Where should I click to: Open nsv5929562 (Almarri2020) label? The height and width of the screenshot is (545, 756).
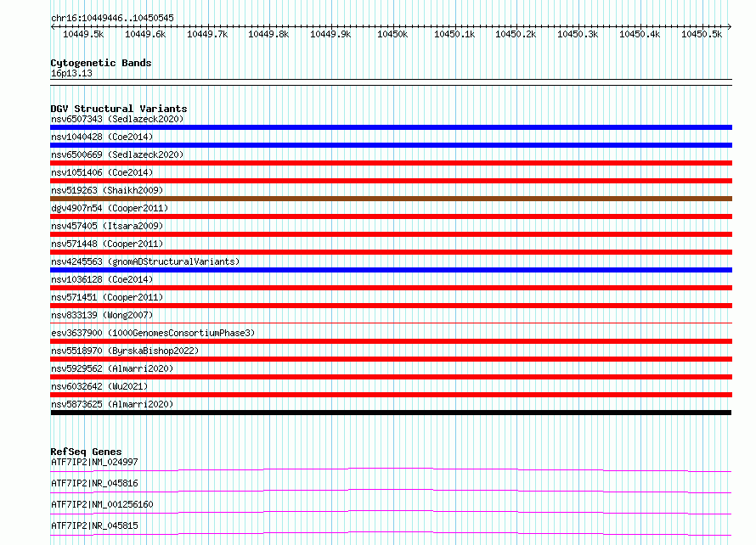tap(112, 368)
